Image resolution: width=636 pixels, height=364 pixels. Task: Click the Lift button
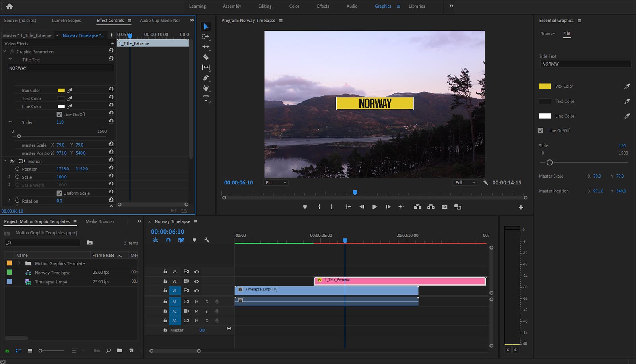(x=417, y=207)
